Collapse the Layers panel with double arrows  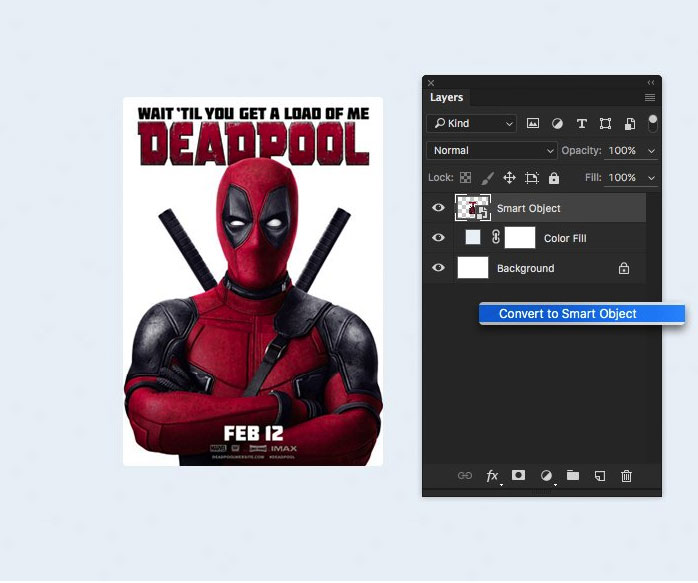(651, 82)
